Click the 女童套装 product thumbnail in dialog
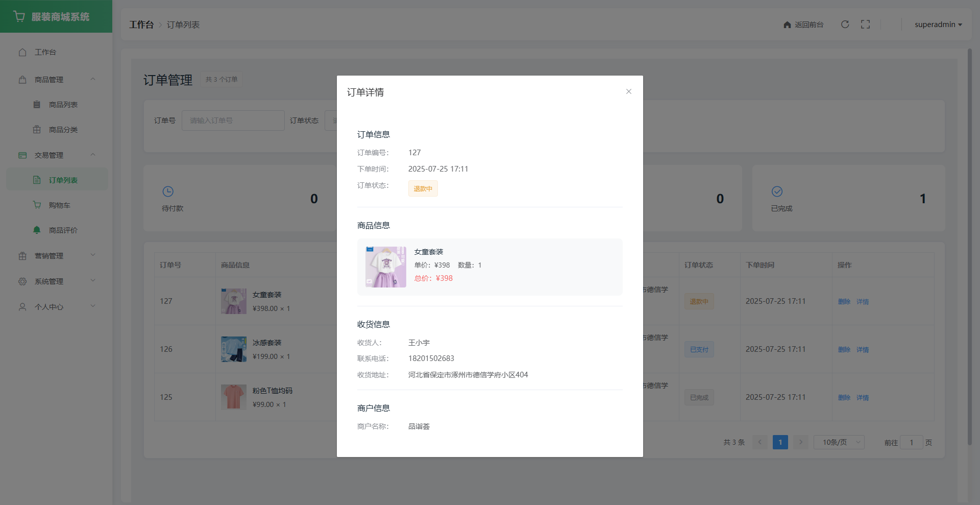This screenshot has height=505, width=980. pos(385,267)
